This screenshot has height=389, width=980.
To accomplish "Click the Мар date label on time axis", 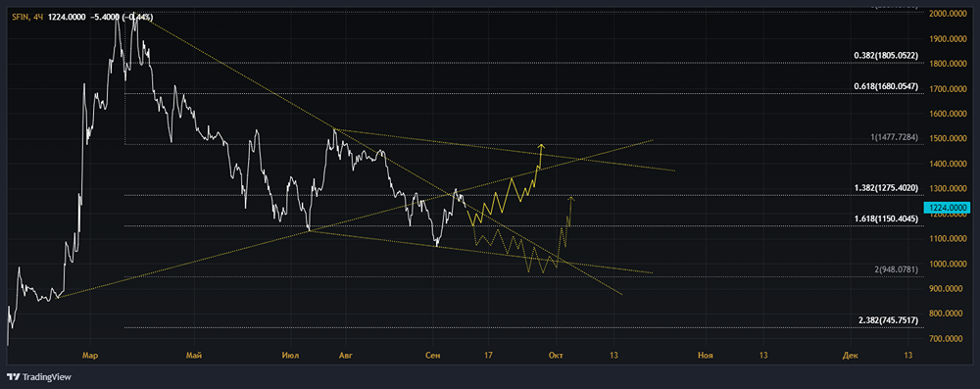I will pos(89,356).
